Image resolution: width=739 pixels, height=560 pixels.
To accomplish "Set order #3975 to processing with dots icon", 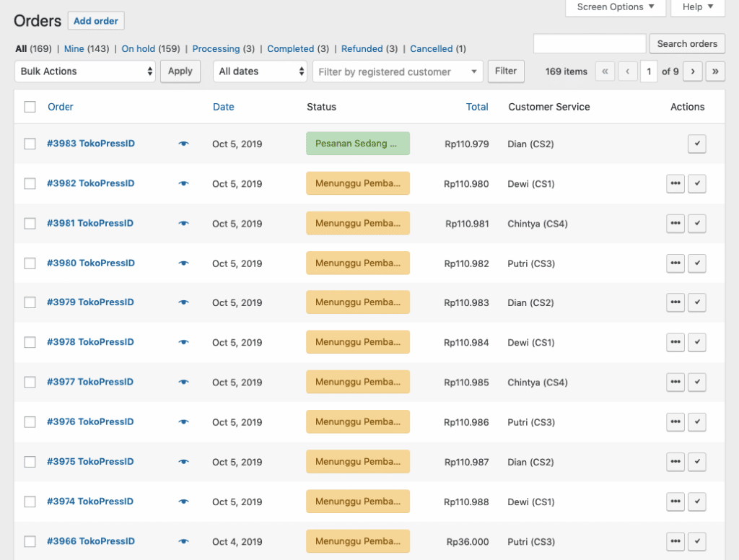I will 675,461.
